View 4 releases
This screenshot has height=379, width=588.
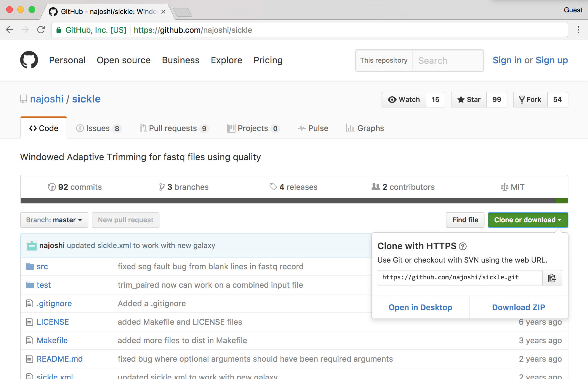293,187
